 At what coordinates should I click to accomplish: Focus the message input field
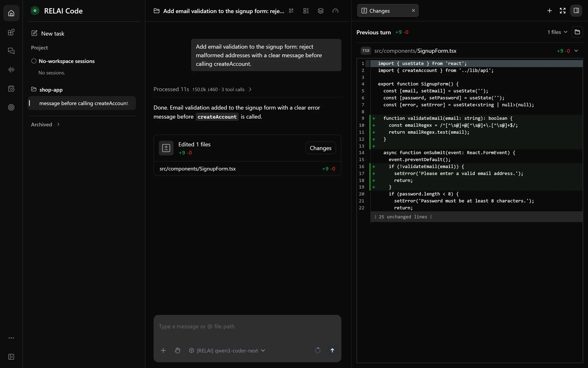[x=247, y=326]
